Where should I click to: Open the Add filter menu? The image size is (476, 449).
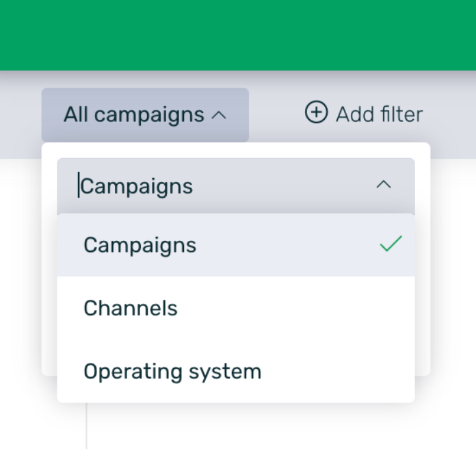(x=364, y=114)
